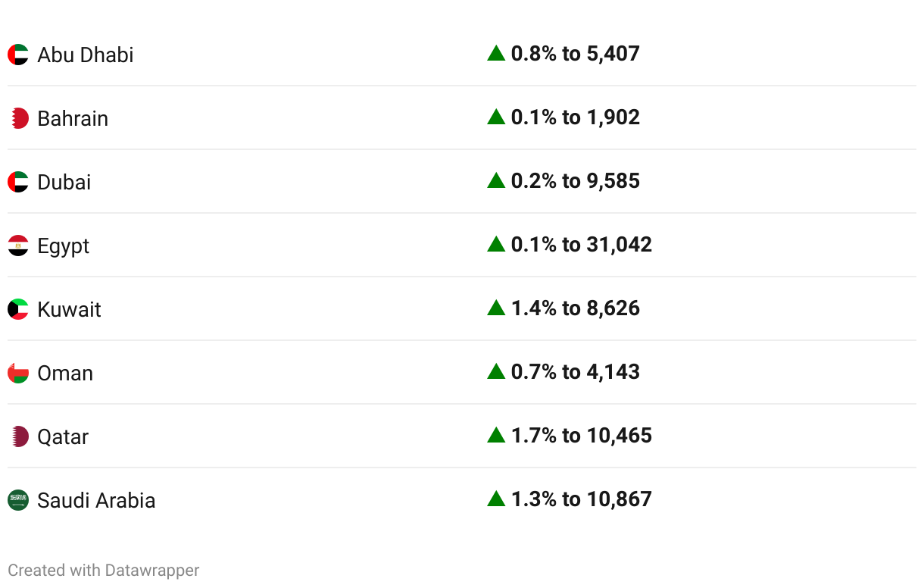924x588 pixels.
Task: Select the Saudi Arabia country label
Action: pyautogui.click(x=96, y=500)
